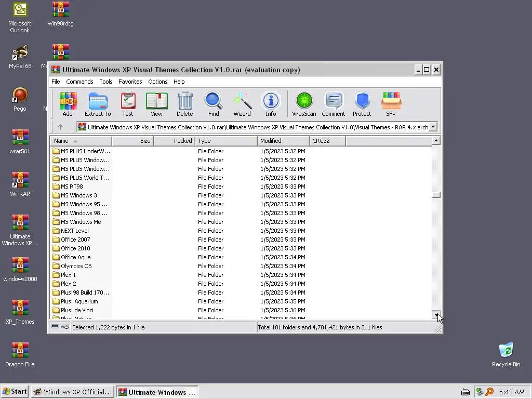This screenshot has width=532, height=399.
Task: Select MyPal 68 desktop shortcut
Action: pyautogui.click(x=20, y=57)
